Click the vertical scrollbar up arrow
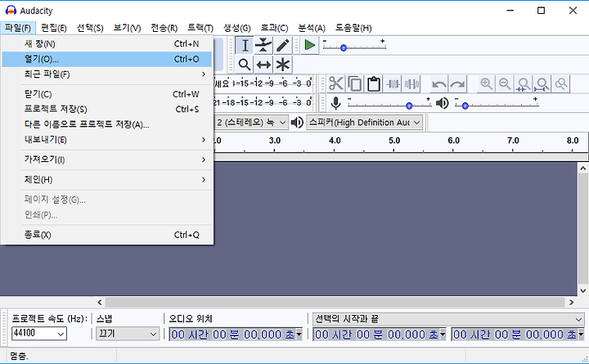The image size is (589, 364). point(583,168)
